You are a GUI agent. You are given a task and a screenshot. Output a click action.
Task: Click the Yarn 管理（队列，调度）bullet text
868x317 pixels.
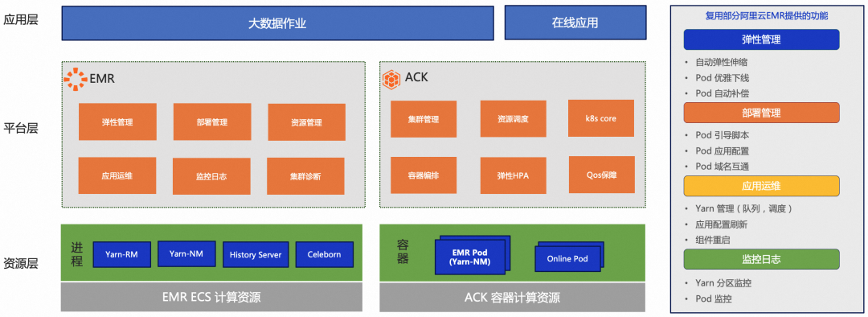pyautogui.click(x=745, y=209)
